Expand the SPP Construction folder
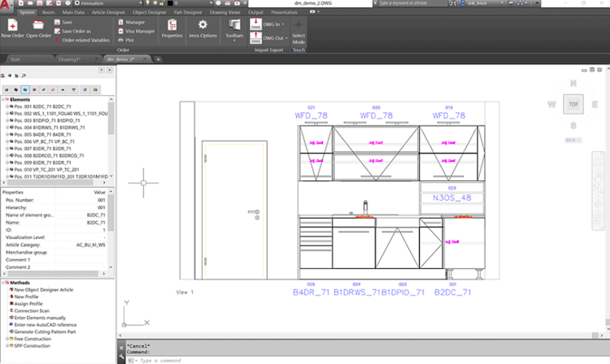610x364 pixels. 7,346
